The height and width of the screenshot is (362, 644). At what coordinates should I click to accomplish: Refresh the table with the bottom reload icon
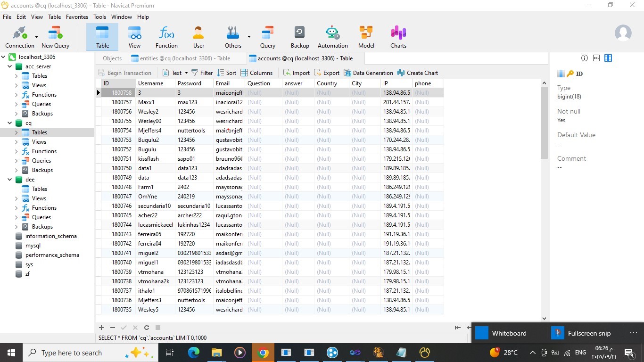tap(147, 328)
